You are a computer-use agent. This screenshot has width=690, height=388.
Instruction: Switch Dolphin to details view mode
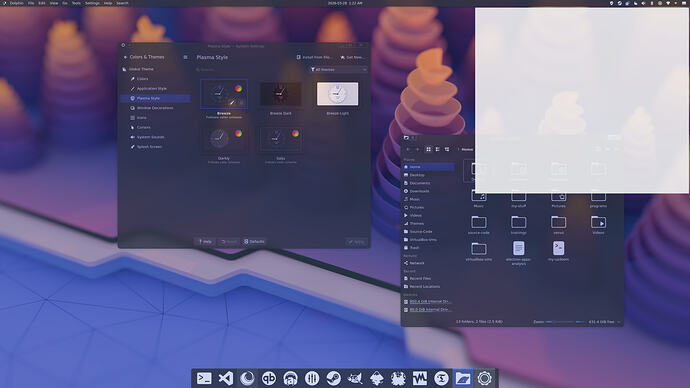point(447,150)
